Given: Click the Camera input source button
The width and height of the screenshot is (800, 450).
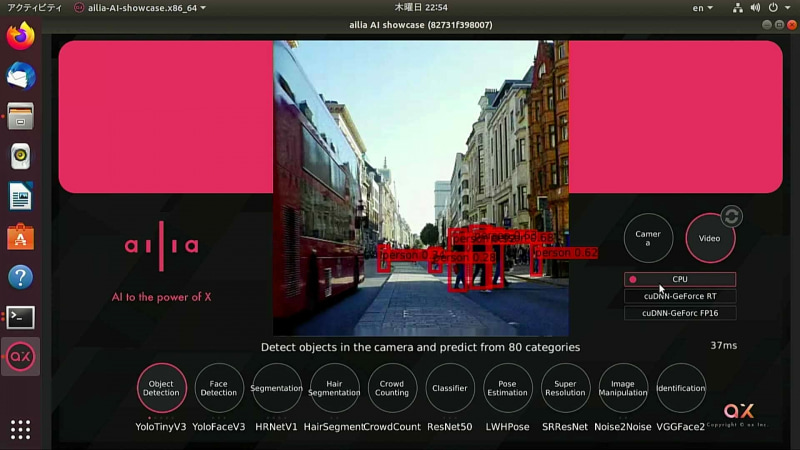Looking at the screenshot, I should click(x=648, y=238).
